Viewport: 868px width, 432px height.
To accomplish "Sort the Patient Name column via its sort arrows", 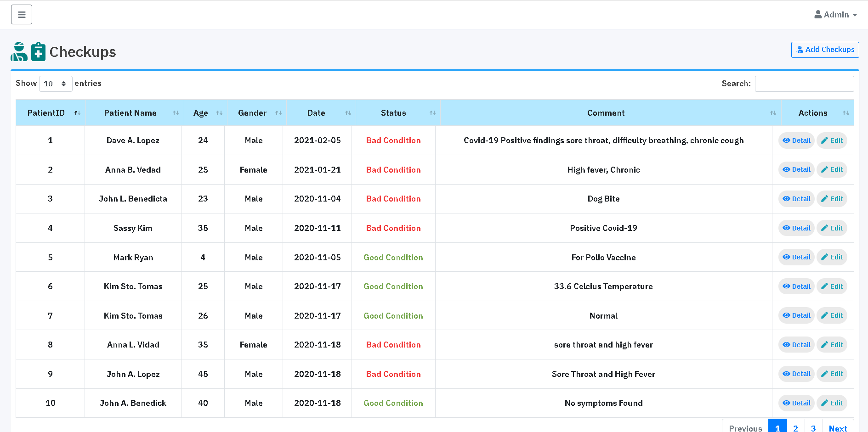I will tap(175, 112).
